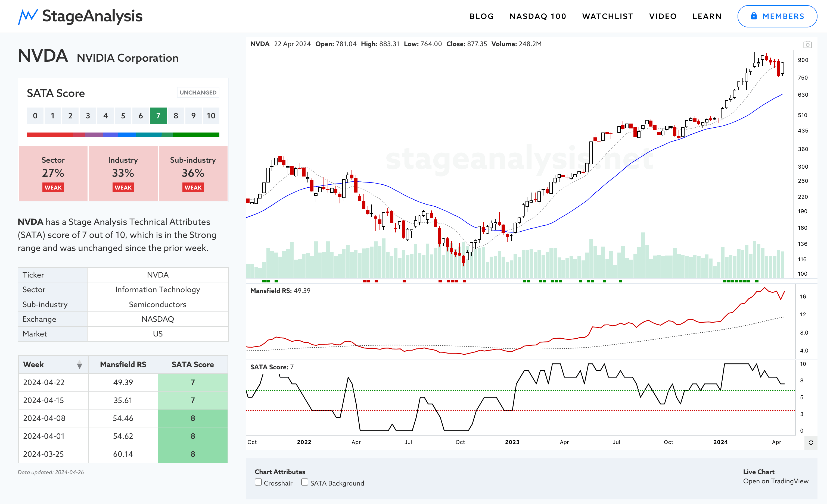
Task: Reset chart with the refresh icon
Action: coord(811,443)
